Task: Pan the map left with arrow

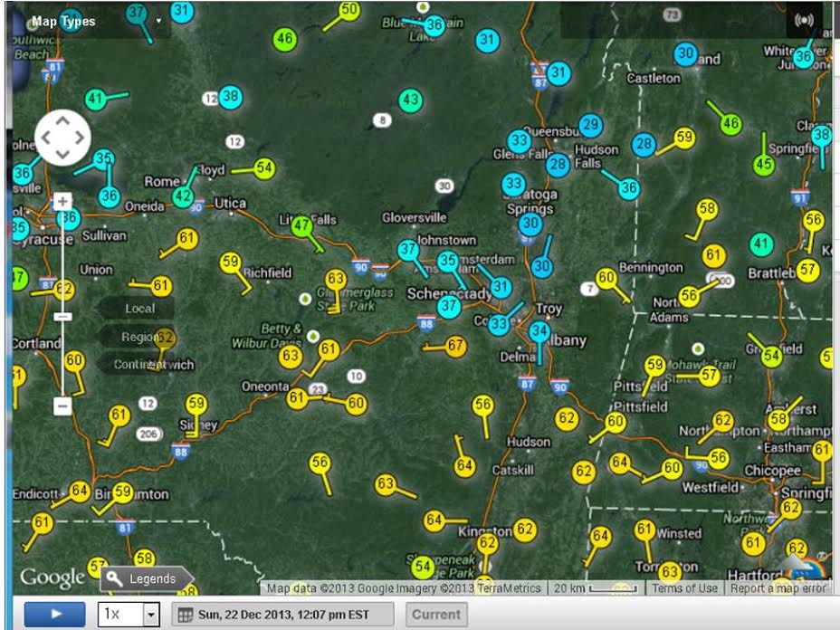Action: click(46, 138)
